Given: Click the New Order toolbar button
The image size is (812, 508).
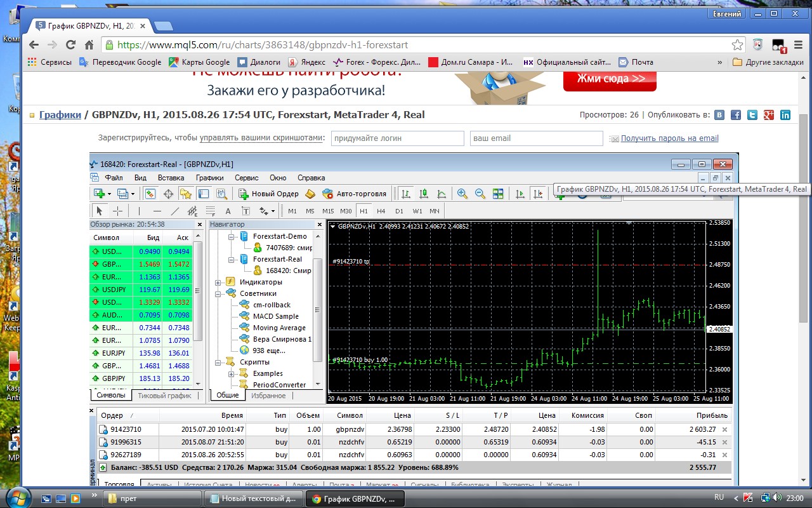Looking at the screenshot, I should click(268, 194).
